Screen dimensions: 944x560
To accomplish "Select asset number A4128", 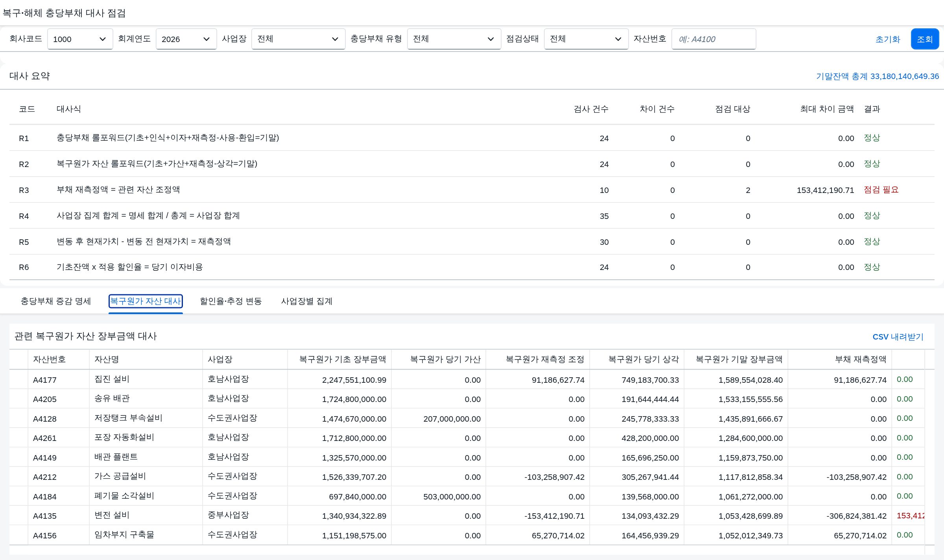I will [45, 419].
